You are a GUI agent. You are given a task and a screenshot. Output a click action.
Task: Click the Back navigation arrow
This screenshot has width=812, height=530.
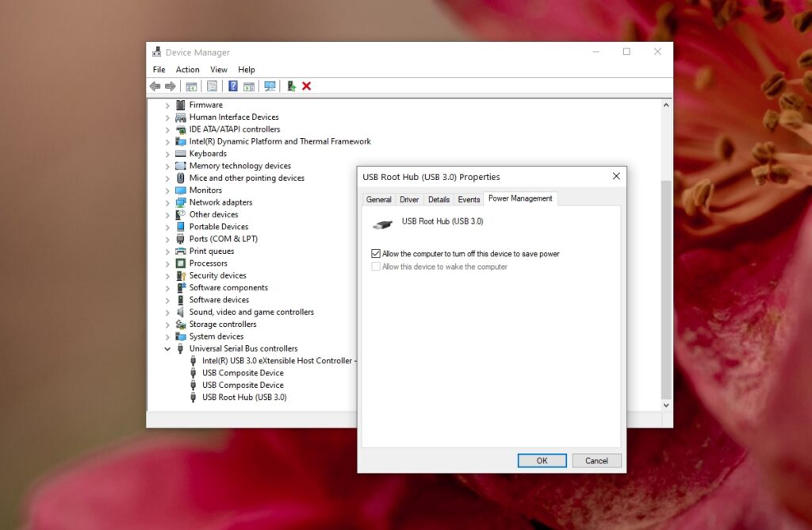(155, 86)
